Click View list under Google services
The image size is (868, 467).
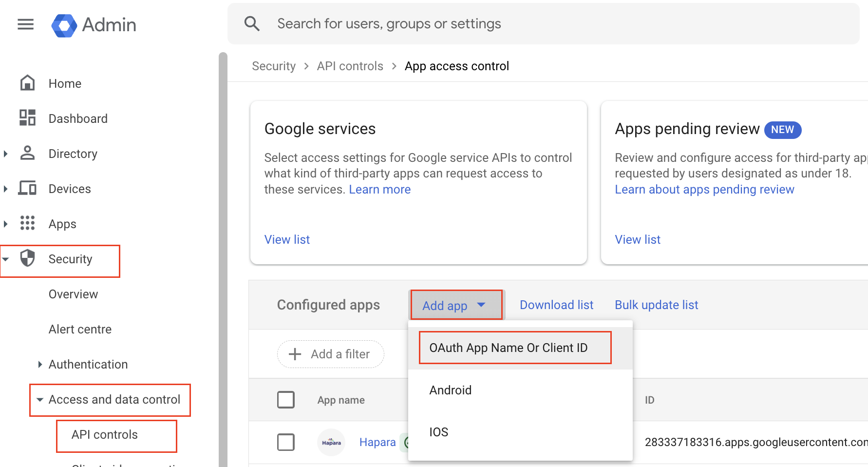(287, 239)
